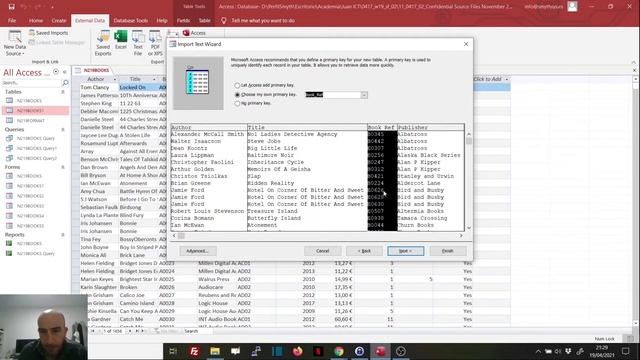Open Firefox from the taskbar
This screenshot has width=640, height=360.
coord(298,351)
